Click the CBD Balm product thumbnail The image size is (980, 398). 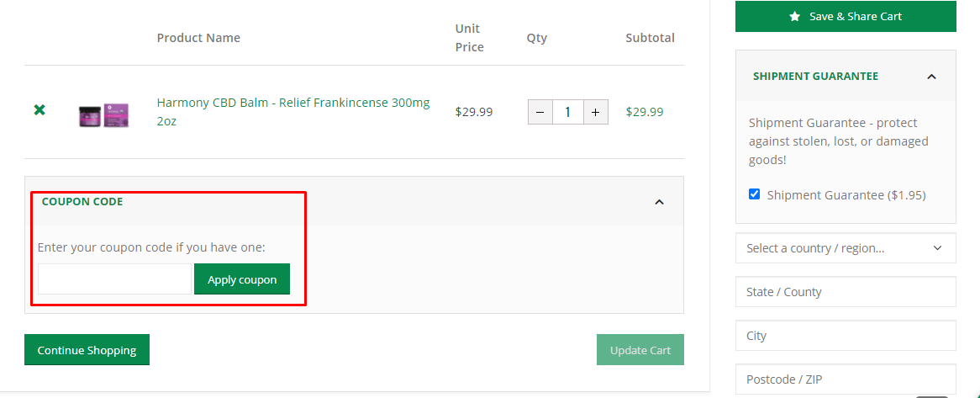click(x=103, y=114)
